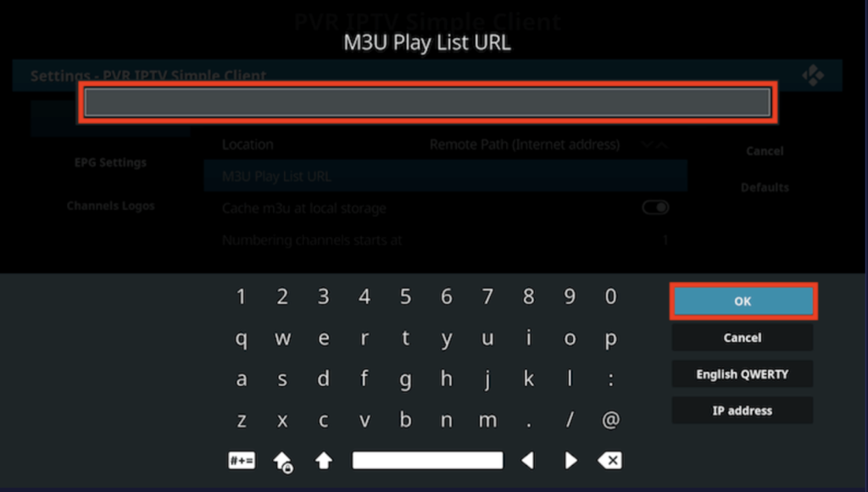Click the backspace key icon

(610, 461)
